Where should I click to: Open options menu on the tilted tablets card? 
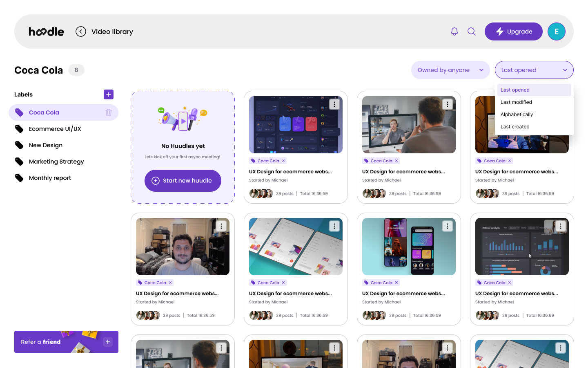334,226
